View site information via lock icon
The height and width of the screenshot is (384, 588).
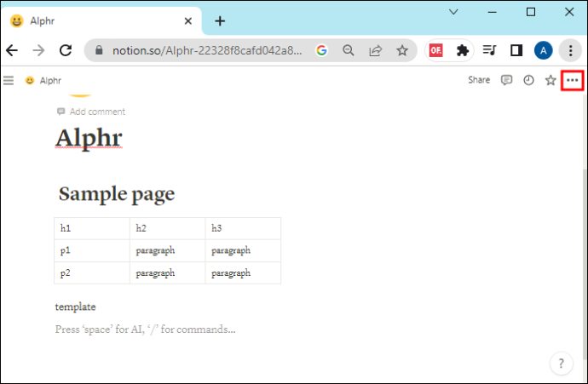click(x=99, y=50)
